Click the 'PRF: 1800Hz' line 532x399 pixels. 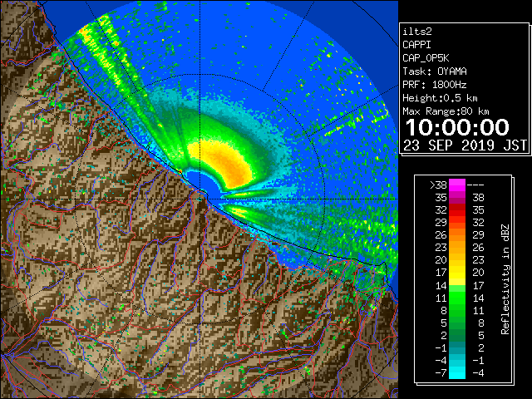click(435, 85)
